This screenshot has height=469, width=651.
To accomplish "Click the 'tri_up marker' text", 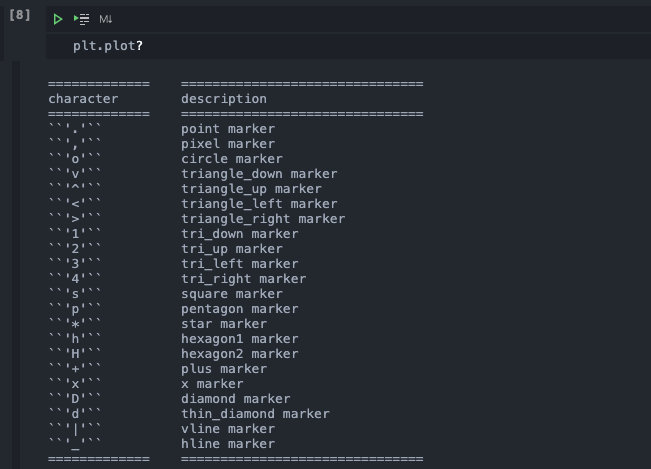I will [x=231, y=249].
